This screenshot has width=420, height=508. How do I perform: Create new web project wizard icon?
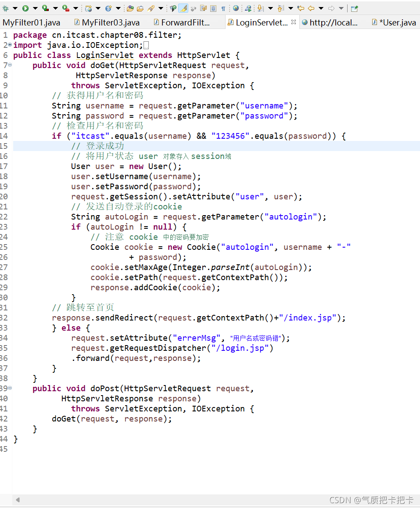[88, 8]
